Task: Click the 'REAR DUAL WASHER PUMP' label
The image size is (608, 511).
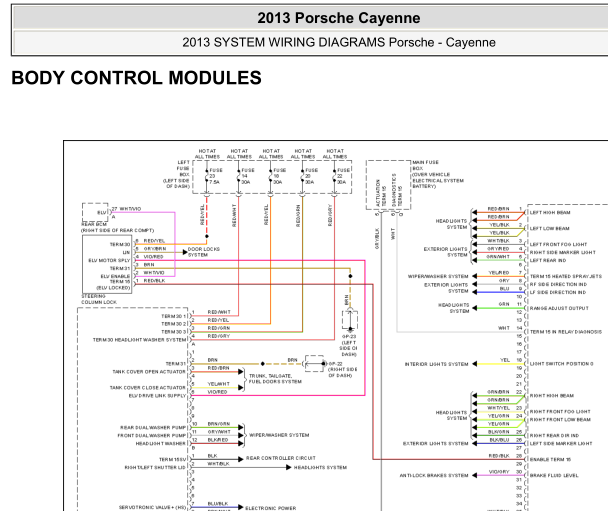Action: pos(153,427)
